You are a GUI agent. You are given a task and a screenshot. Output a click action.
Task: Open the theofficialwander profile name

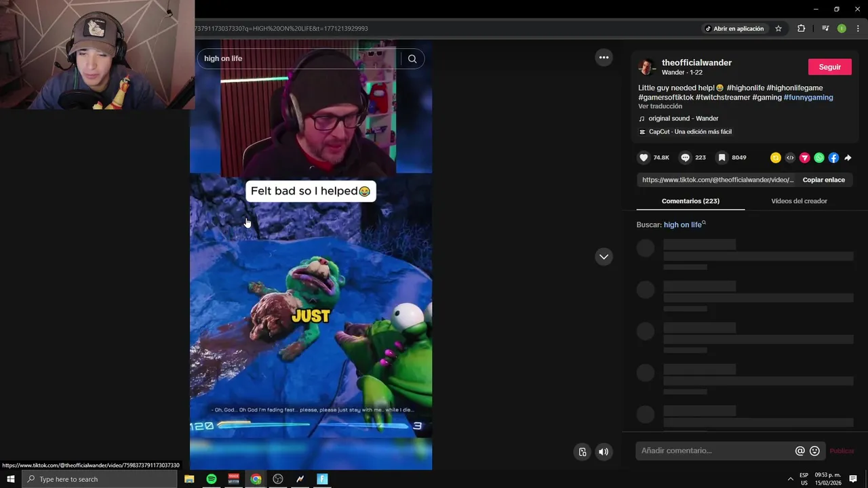(696, 62)
